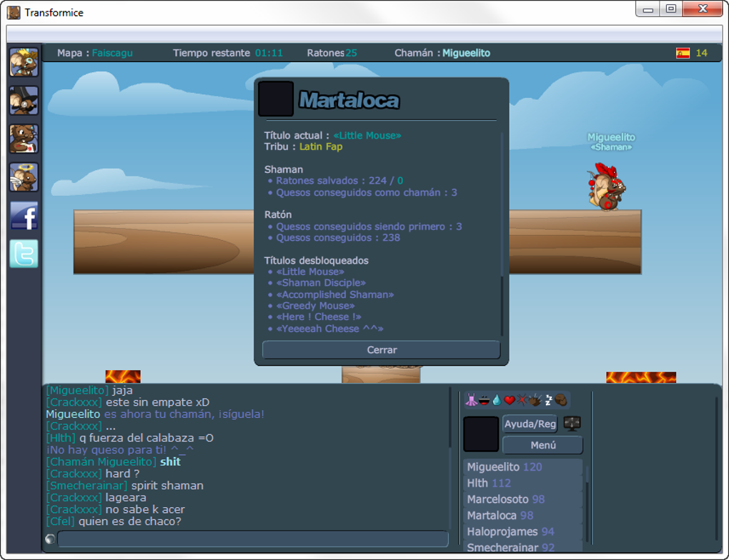Click [Smecherainar] name in chat
The width and height of the screenshot is (729, 560).
[86, 486]
